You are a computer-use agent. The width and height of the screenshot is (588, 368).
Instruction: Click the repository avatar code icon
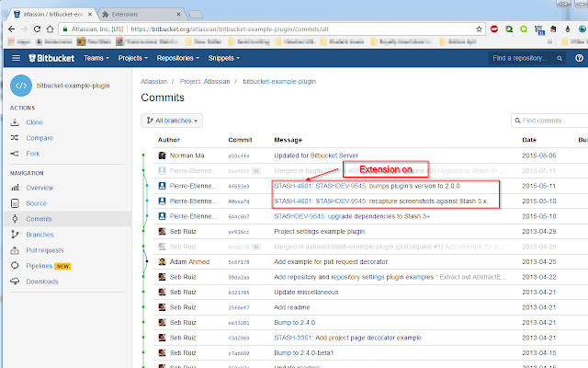tap(21, 86)
